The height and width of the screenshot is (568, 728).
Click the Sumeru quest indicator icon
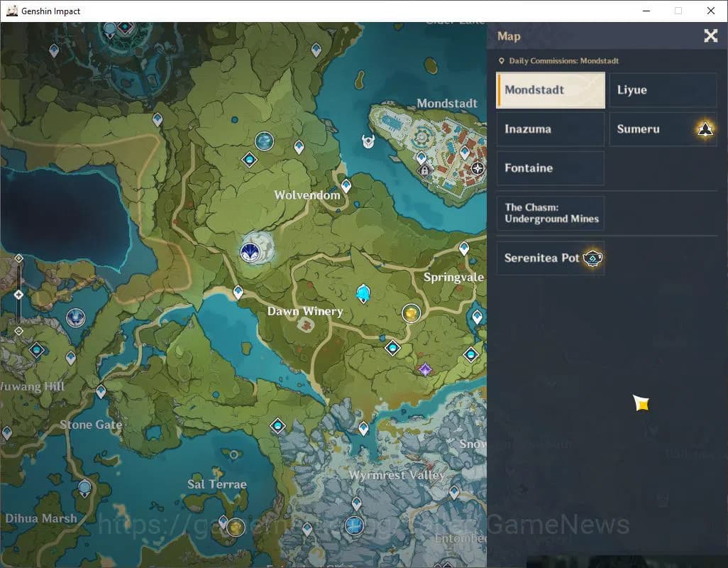pyautogui.click(x=705, y=129)
